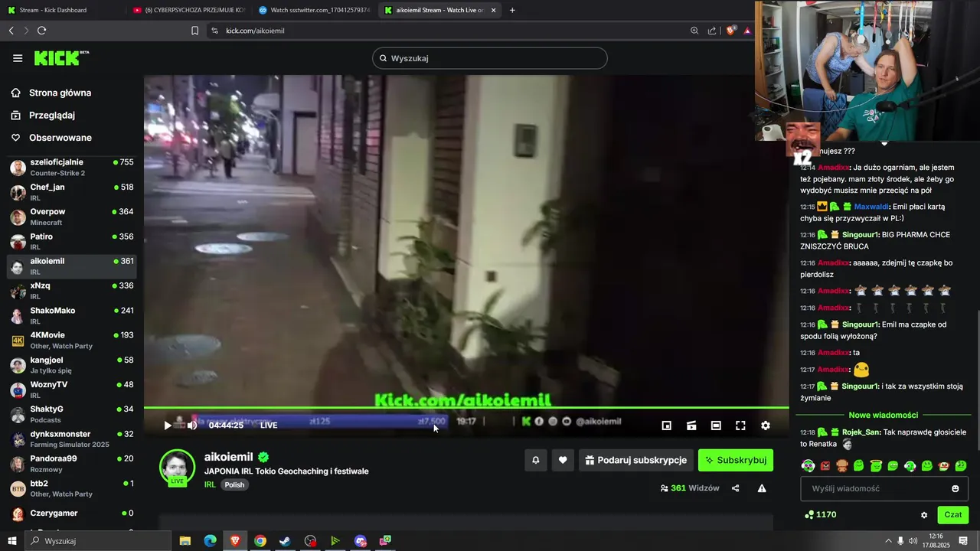Image resolution: width=980 pixels, height=551 pixels.
Task: Bookmark this page in address bar
Action: click(194, 31)
